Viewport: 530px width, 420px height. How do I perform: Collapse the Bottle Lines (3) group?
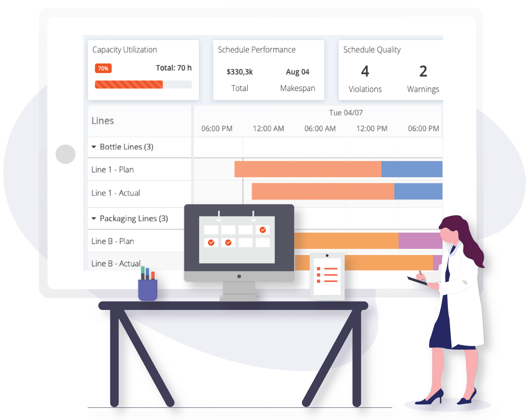(94, 147)
